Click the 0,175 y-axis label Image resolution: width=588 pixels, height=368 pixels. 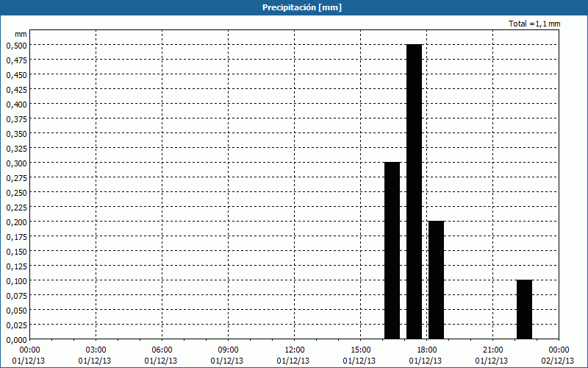[x=16, y=237]
